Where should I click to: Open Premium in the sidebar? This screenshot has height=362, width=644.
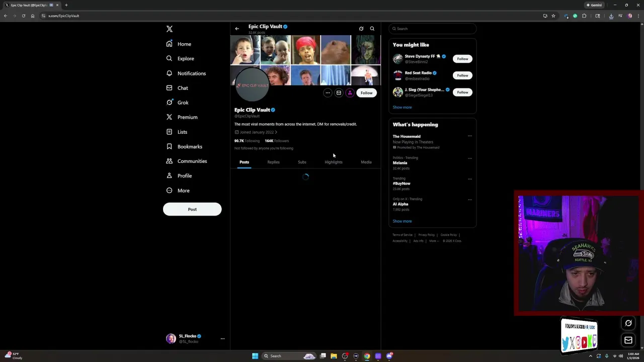click(182, 117)
